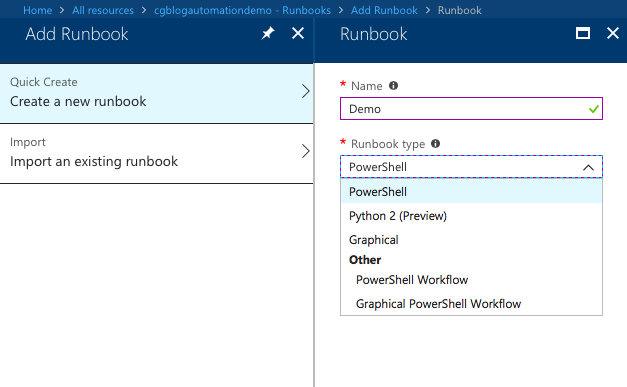The height and width of the screenshot is (387, 627).
Task: Select Import an existing runbook option
Action: [156, 154]
